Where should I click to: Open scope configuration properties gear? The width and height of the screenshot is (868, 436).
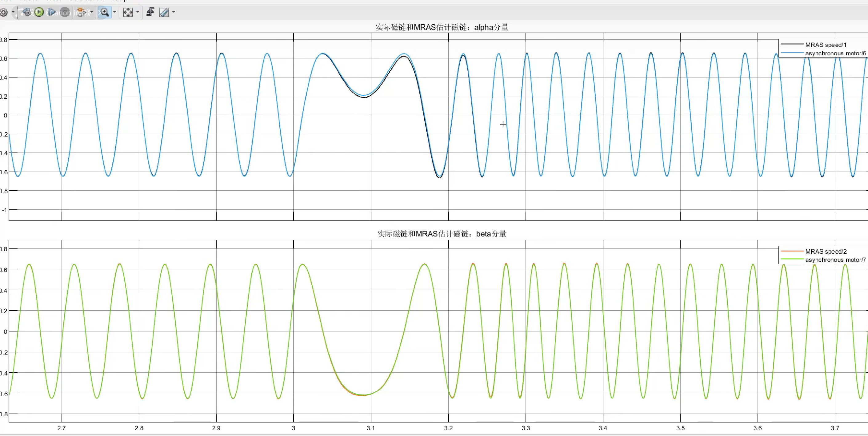tap(4, 13)
